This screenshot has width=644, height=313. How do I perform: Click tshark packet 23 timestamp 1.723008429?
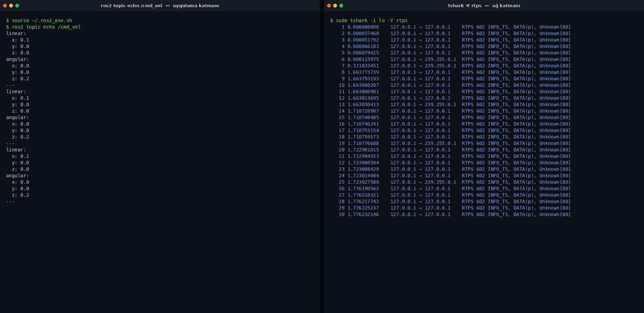point(363,169)
